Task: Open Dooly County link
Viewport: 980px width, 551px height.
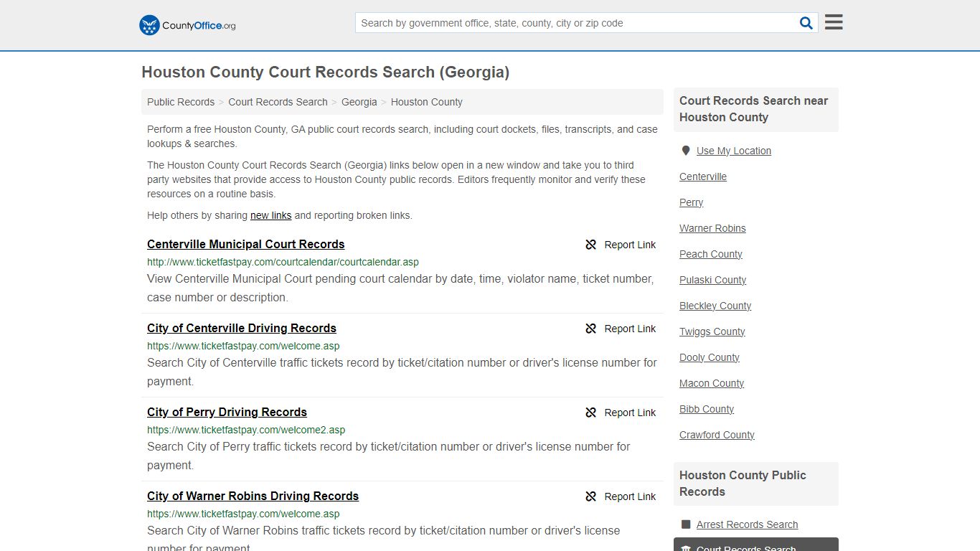Action: click(x=710, y=357)
